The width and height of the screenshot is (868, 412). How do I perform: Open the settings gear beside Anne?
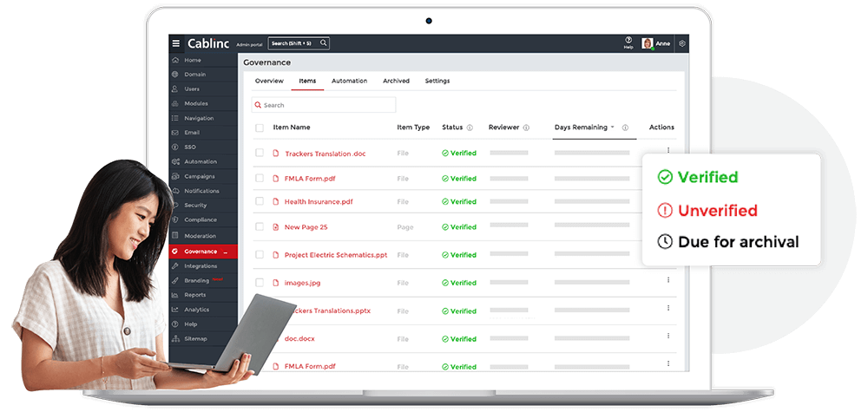(682, 43)
